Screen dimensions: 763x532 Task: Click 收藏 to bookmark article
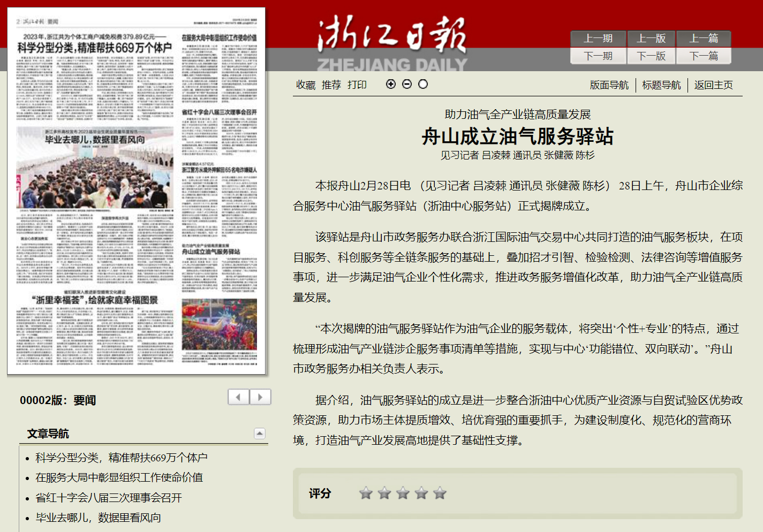pos(306,85)
